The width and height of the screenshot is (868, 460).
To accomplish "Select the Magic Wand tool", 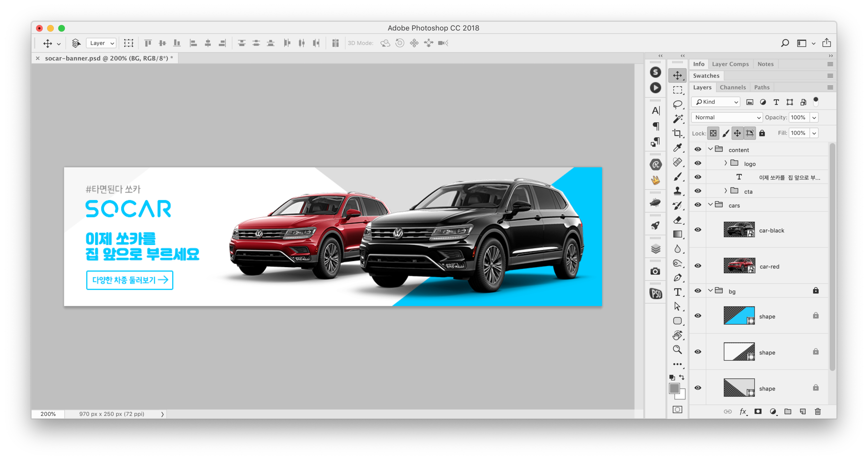I will pos(677,118).
